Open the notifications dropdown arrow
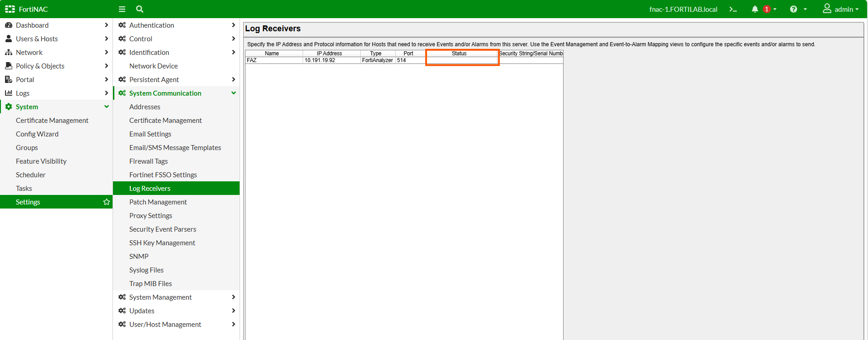The width and height of the screenshot is (868, 340). coord(775,10)
